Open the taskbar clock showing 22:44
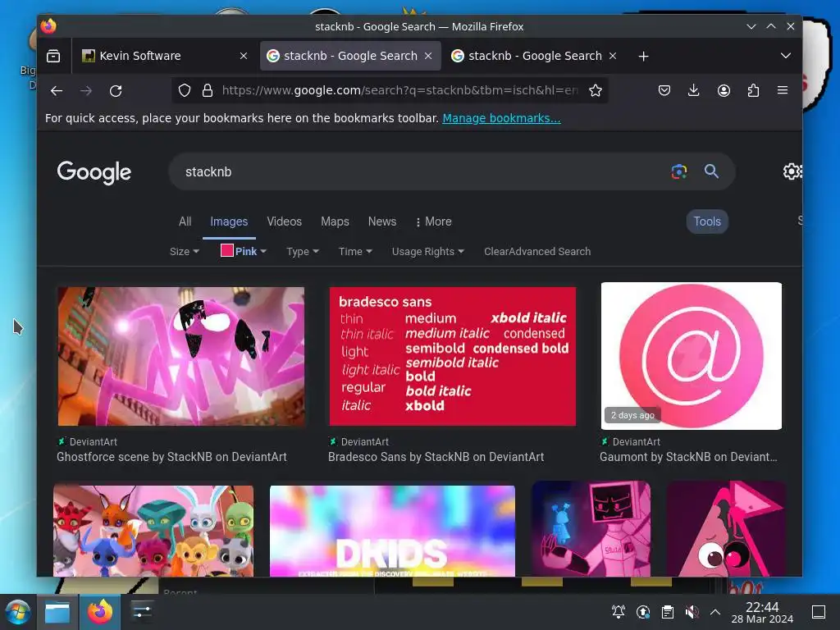This screenshot has width=840, height=630. [762, 612]
